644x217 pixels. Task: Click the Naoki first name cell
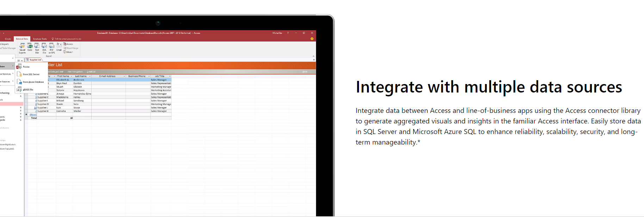(64, 104)
